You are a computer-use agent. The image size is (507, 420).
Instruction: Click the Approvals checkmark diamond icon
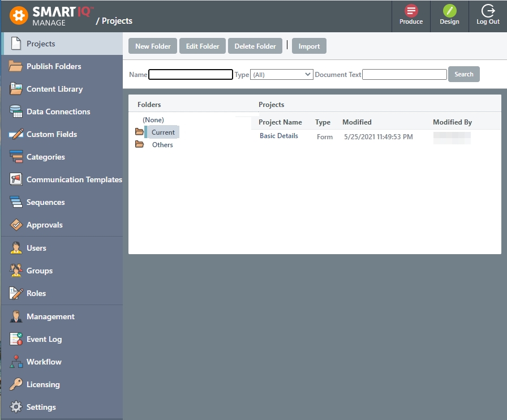click(16, 225)
